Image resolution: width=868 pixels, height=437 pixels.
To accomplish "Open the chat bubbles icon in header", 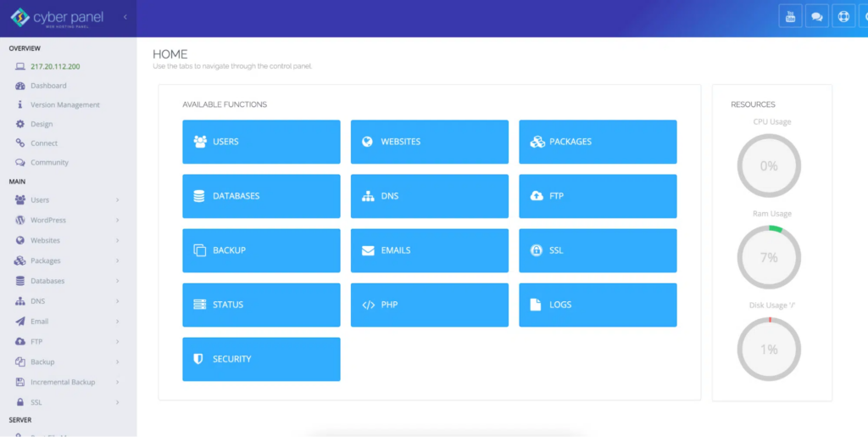I will [x=817, y=17].
